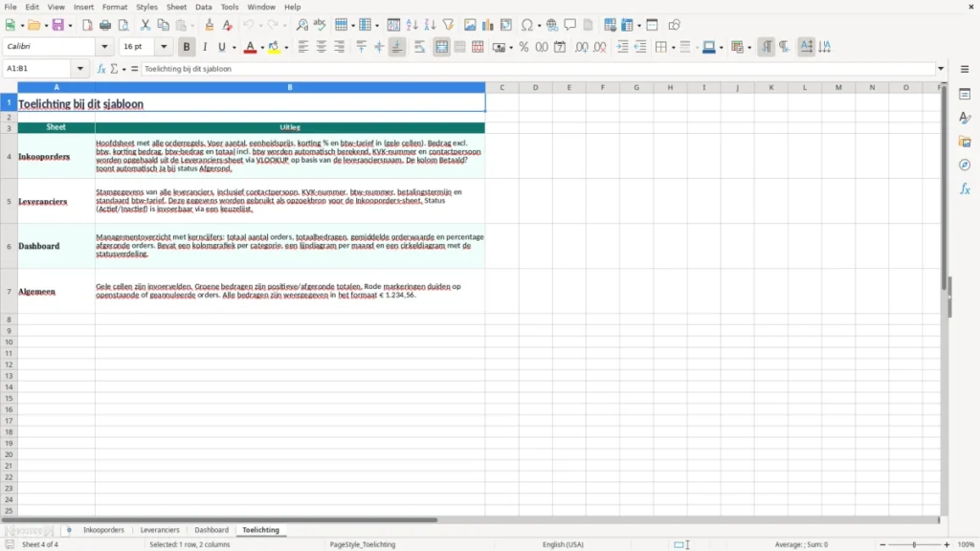Click inside the formula input line
The image size is (980, 551).
click(x=538, y=69)
